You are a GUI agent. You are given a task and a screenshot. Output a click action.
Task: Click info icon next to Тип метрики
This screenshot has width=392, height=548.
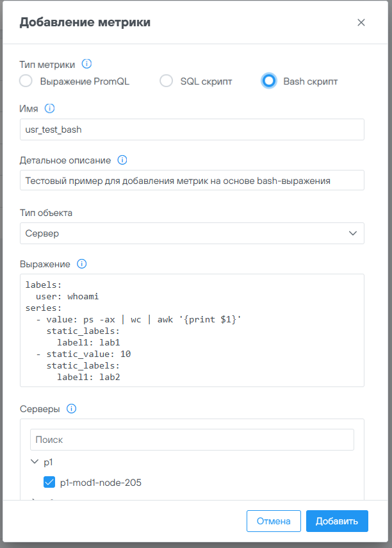87,64
